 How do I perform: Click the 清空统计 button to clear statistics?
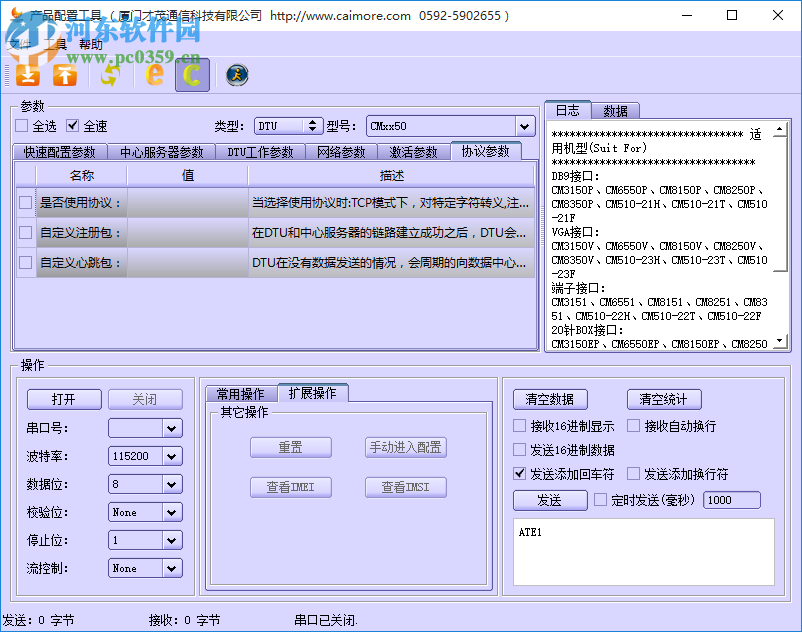click(663, 398)
